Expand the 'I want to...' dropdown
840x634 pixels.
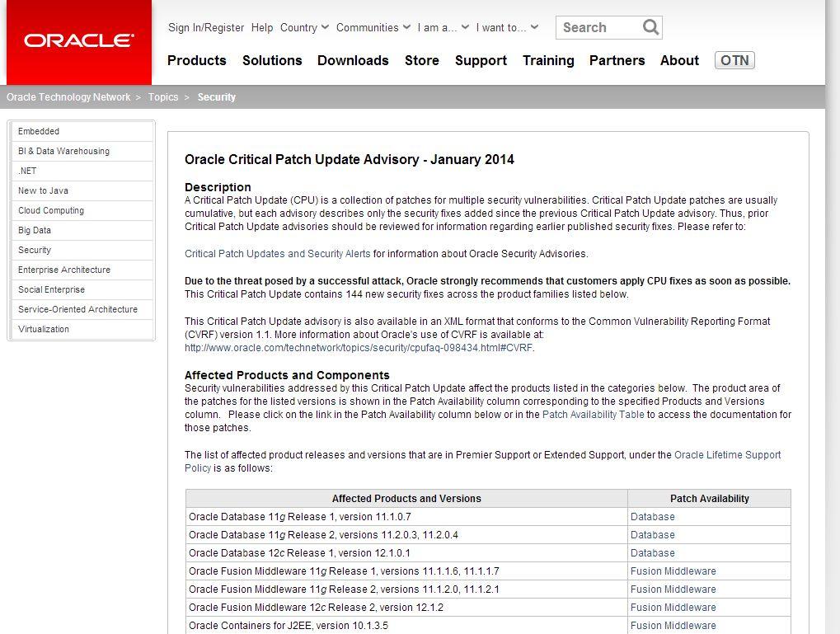click(507, 28)
